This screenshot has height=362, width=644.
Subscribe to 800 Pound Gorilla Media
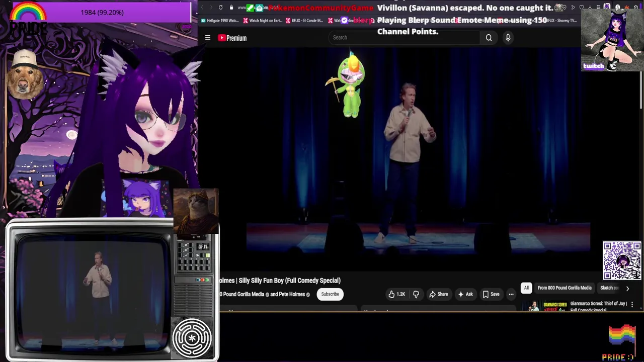click(330, 294)
